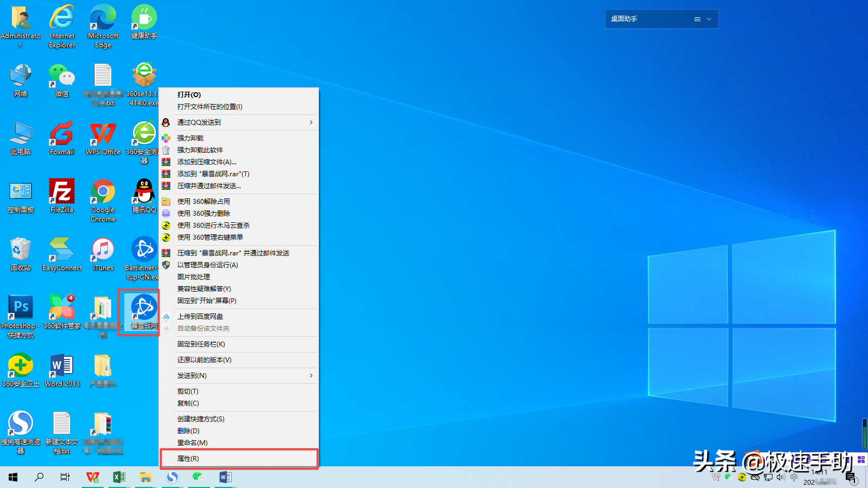Click the Excel icon in taskbar

click(x=119, y=477)
